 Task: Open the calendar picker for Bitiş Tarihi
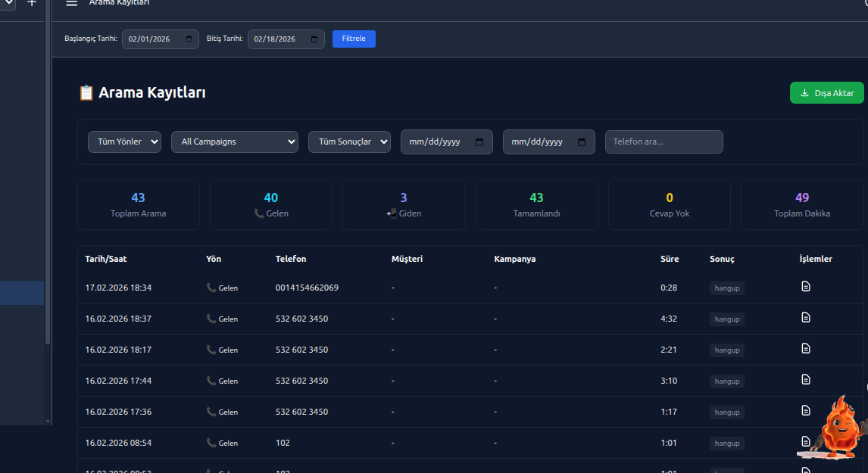[x=314, y=39]
